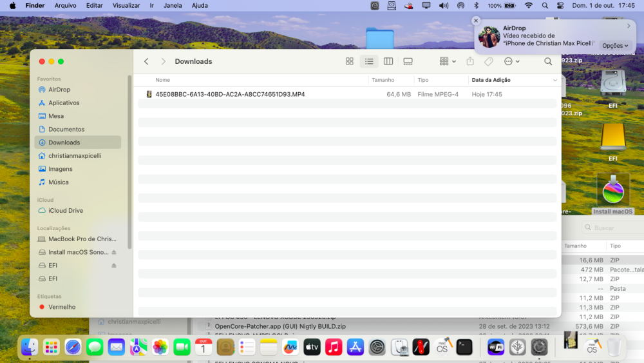Select MacBook Pro de Chris... location
644x363 pixels.
(x=78, y=239)
